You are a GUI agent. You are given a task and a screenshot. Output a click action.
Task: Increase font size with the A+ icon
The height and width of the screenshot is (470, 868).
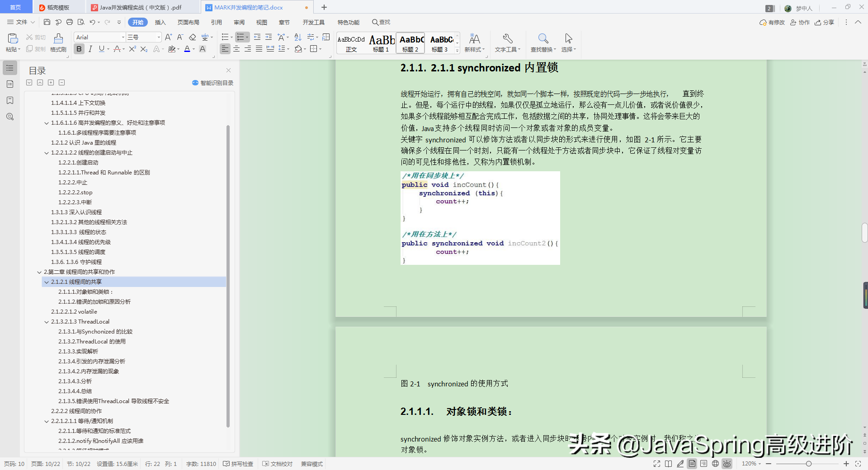pyautogui.click(x=168, y=37)
